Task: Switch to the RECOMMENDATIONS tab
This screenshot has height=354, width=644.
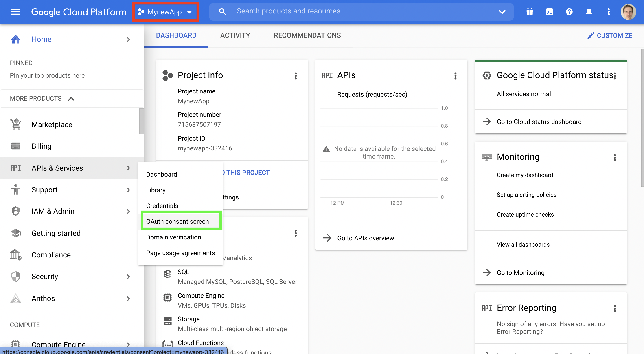Action: point(307,35)
